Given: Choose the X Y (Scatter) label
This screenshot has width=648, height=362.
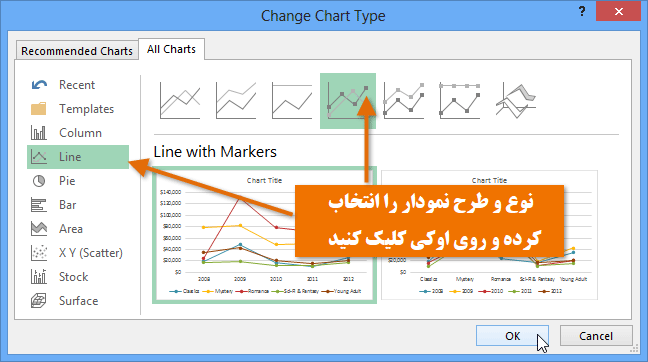Looking at the screenshot, I should click(x=91, y=252).
